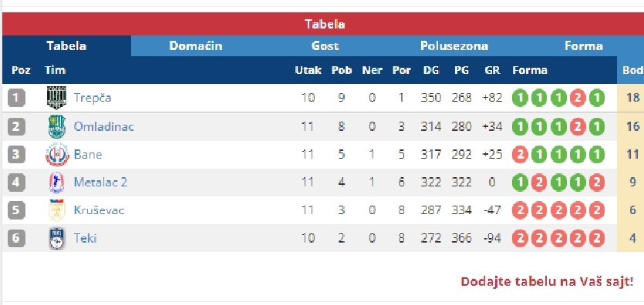Click the Trepča club crest icon
The image size is (644, 305).
(56, 98)
